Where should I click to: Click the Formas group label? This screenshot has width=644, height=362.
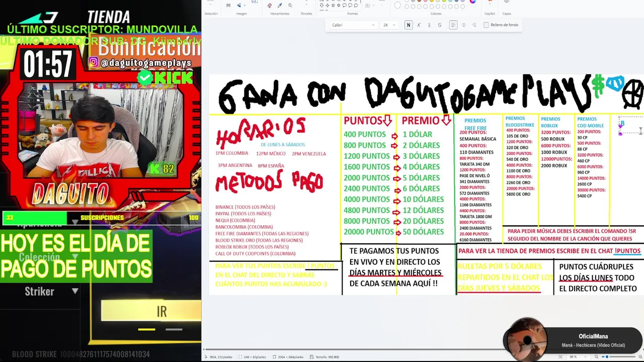(353, 14)
